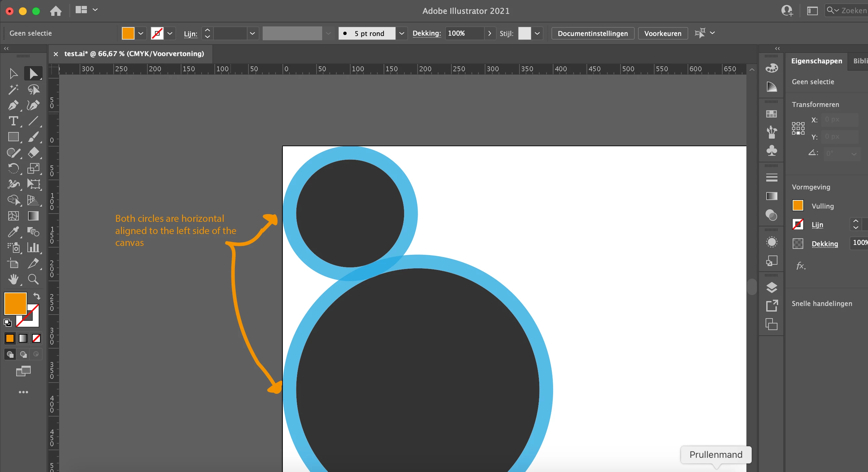Open the 5 pt rond brush dropdown
This screenshot has width=868, height=472.
tap(401, 33)
